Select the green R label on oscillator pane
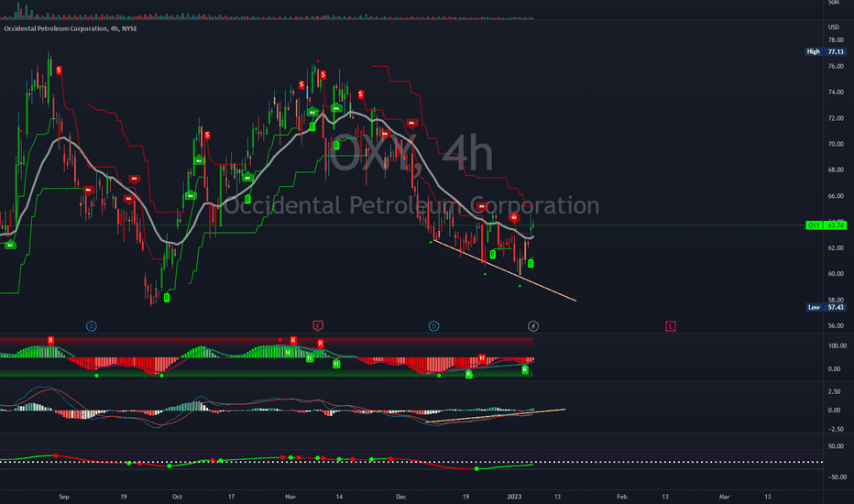 525,369
